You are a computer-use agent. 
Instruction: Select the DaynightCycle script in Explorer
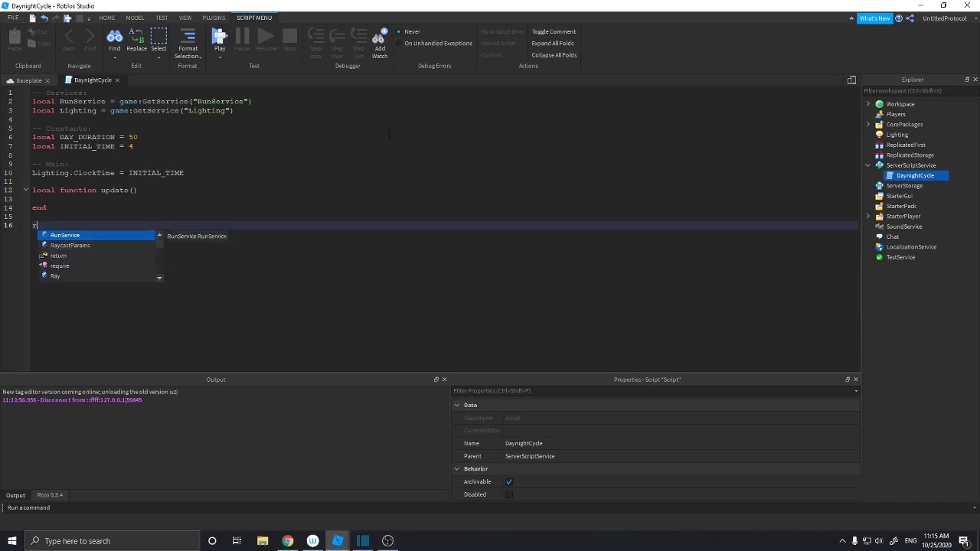(x=915, y=175)
